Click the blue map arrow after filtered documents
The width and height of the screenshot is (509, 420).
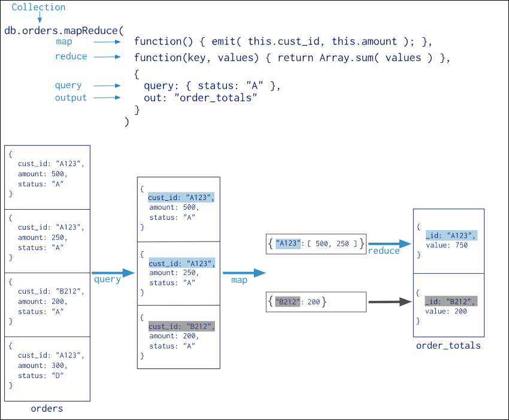[244, 273]
